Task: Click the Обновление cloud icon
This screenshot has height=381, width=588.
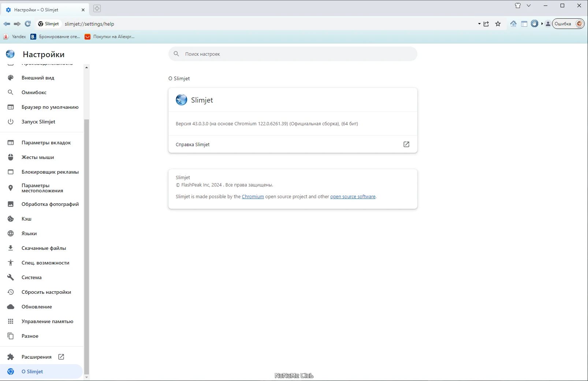Action: [11, 307]
